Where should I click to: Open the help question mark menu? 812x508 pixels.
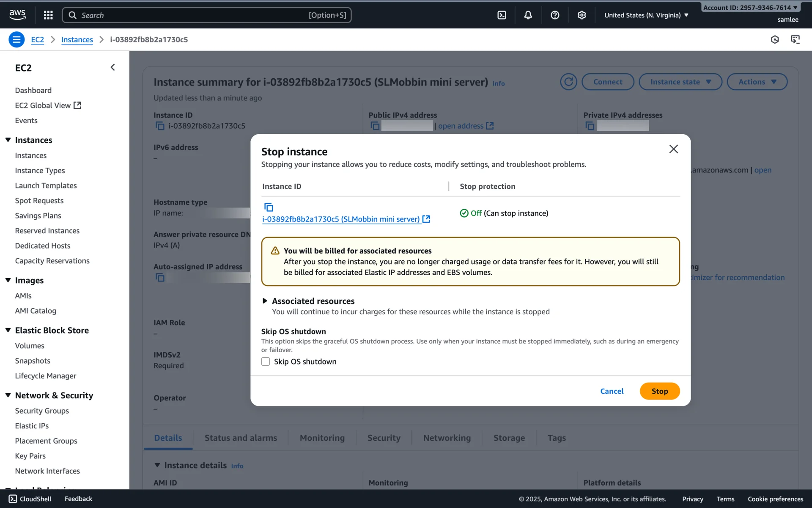[555, 15]
